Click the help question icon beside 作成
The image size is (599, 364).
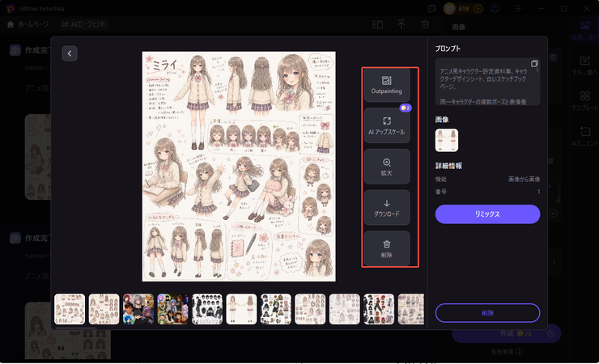point(550,333)
